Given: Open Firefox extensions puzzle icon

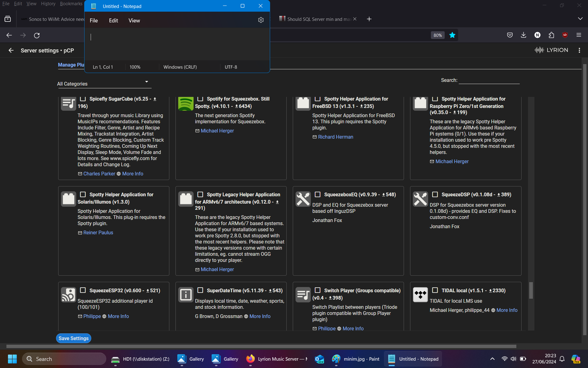Looking at the screenshot, I should [551, 35].
